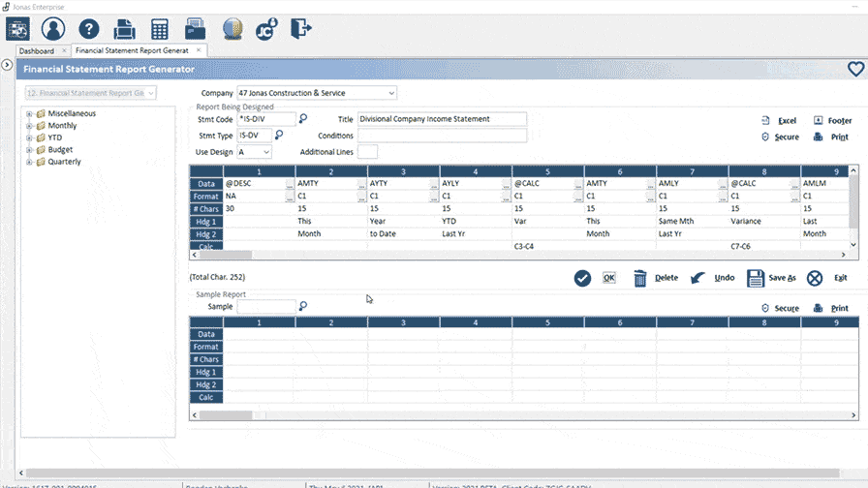This screenshot has height=488, width=868.
Task: Click the sample grid horizontal scrollbar thumb
Action: (x=226, y=415)
